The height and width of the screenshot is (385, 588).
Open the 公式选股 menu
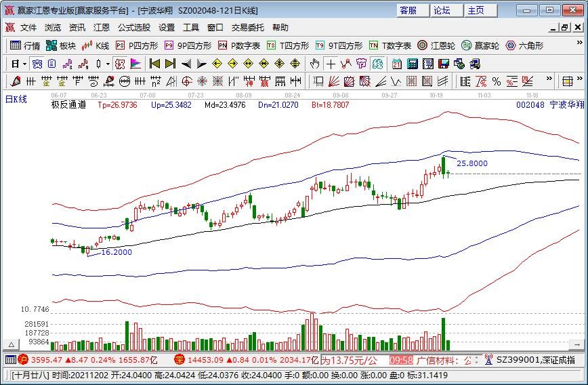[134, 28]
